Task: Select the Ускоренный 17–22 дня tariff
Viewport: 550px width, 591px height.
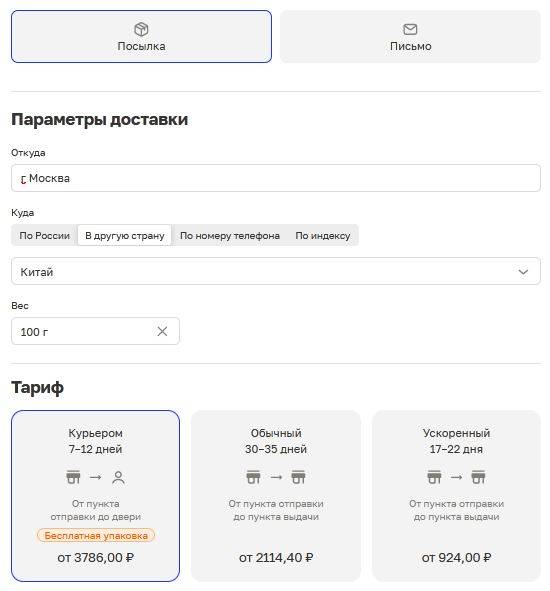Action: click(x=457, y=496)
